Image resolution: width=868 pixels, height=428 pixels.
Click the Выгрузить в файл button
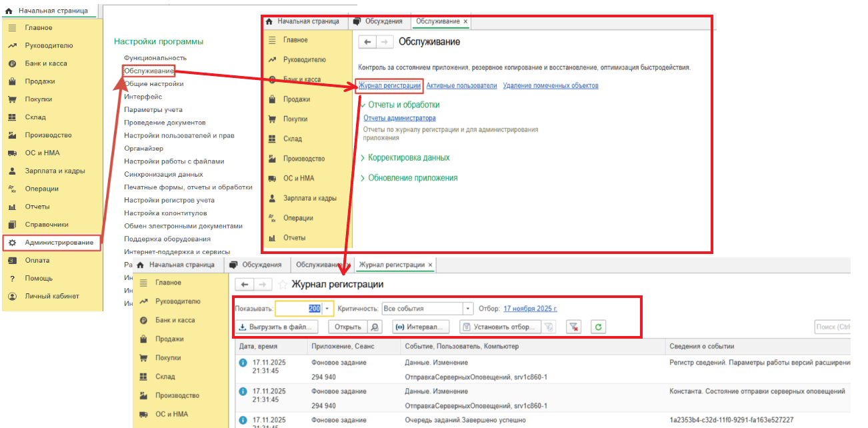pyautogui.click(x=277, y=327)
